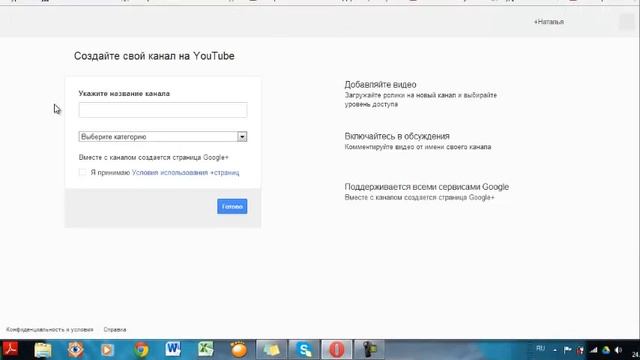
Task: Open the network signal tray icon
Action: 593,350
